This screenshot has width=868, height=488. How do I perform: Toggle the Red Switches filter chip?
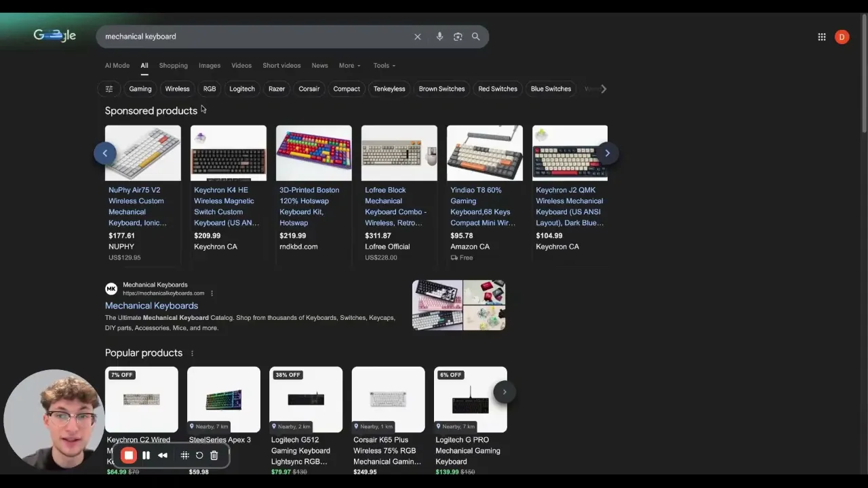498,89
